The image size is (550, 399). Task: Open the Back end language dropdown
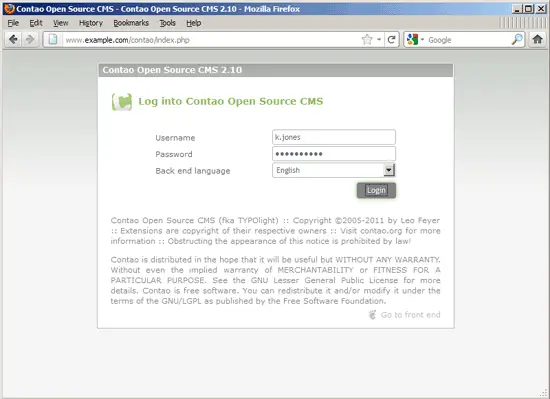click(x=334, y=170)
